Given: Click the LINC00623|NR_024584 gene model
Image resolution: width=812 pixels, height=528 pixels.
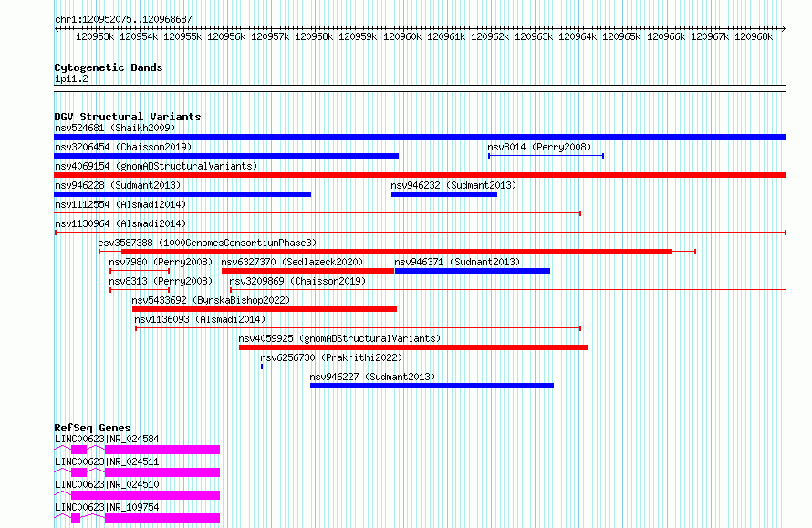Looking at the screenshot, I should (x=137, y=450).
